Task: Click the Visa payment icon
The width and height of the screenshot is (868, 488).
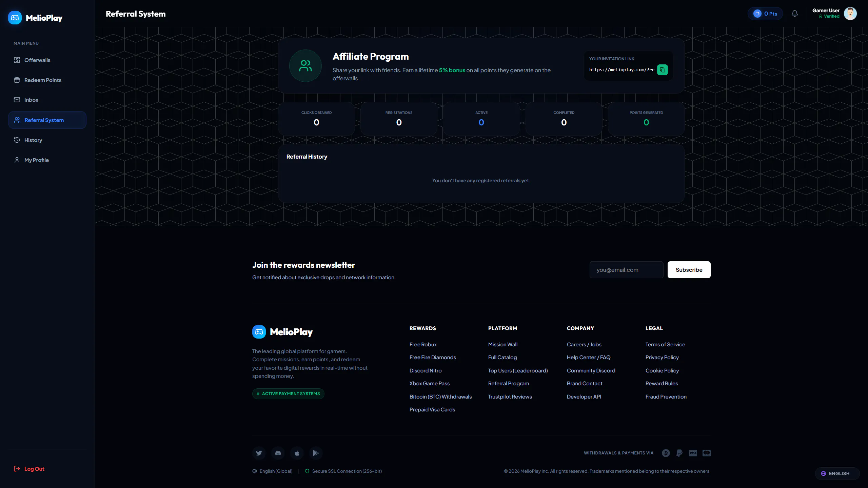Action: tap(693, 453)
